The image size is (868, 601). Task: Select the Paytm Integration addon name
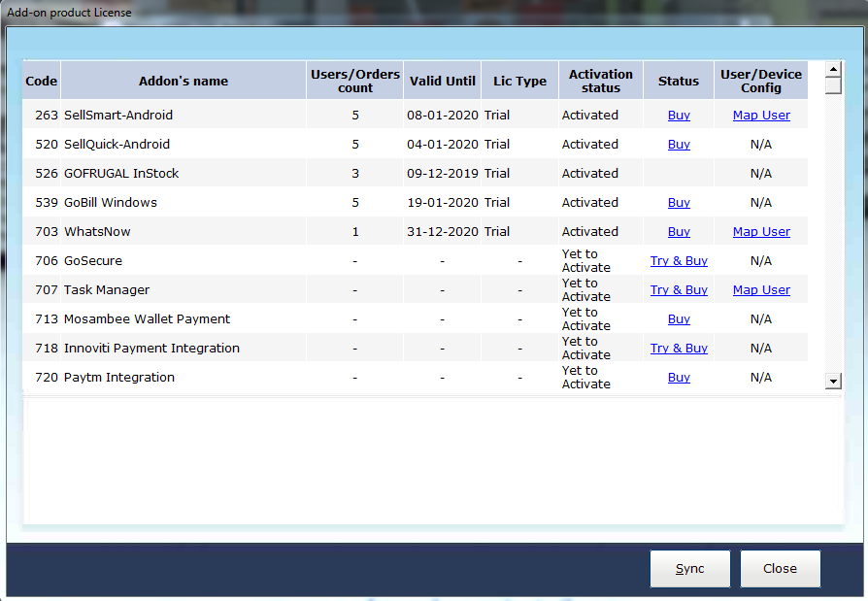point(119,378)
